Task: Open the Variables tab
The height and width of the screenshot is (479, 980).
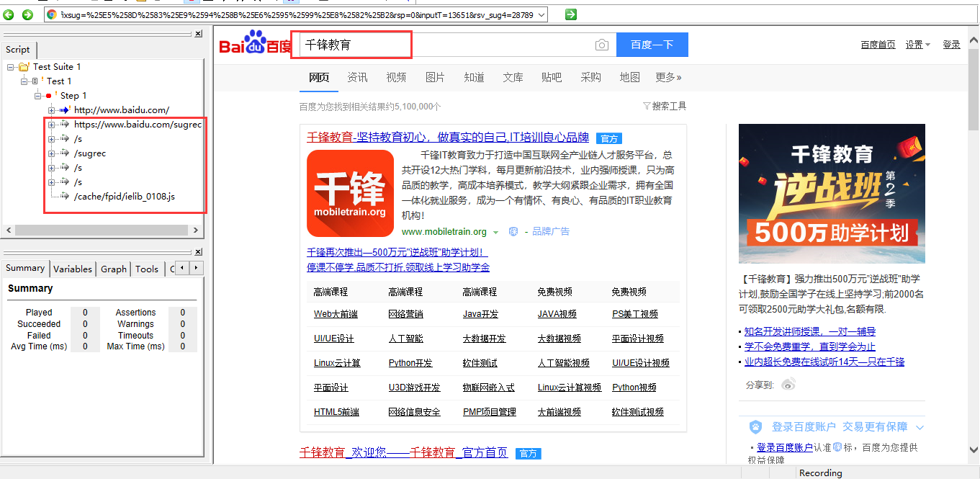Action: coord(73,269)
